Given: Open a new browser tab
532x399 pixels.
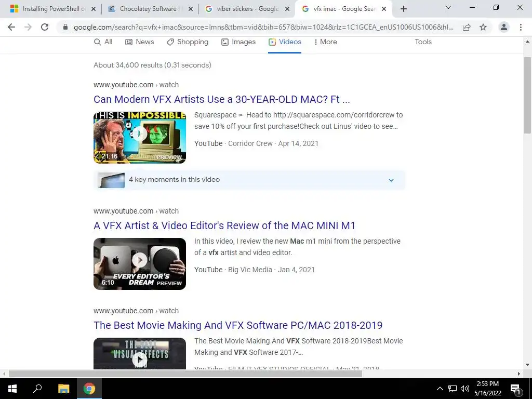Looking at the screenshot, I should point(403,9).
